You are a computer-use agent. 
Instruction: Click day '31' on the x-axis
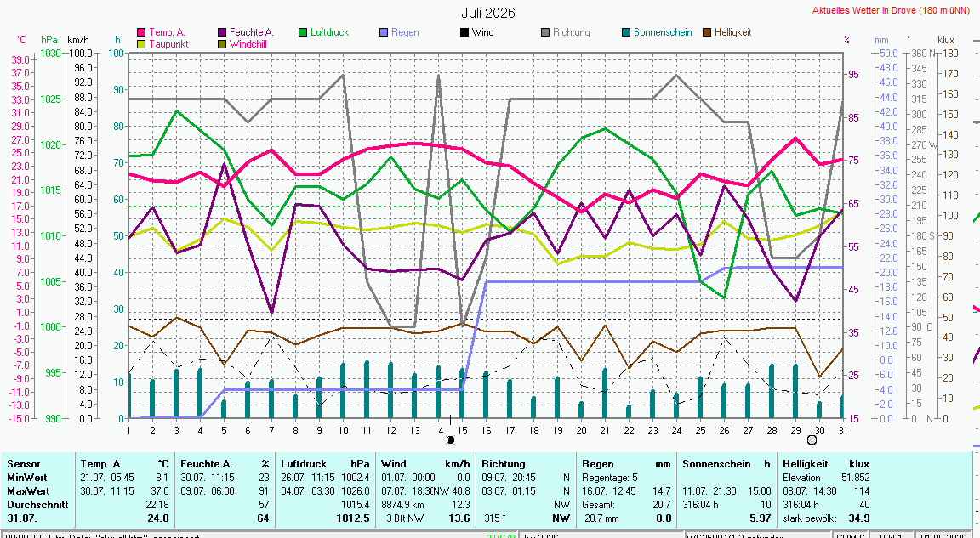point(842,431)
